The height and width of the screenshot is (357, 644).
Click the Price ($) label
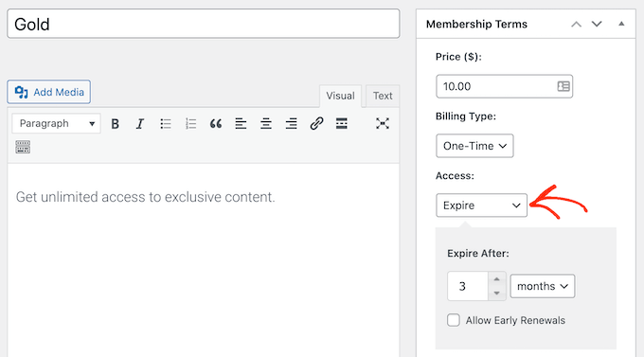(x=458, y=57)
